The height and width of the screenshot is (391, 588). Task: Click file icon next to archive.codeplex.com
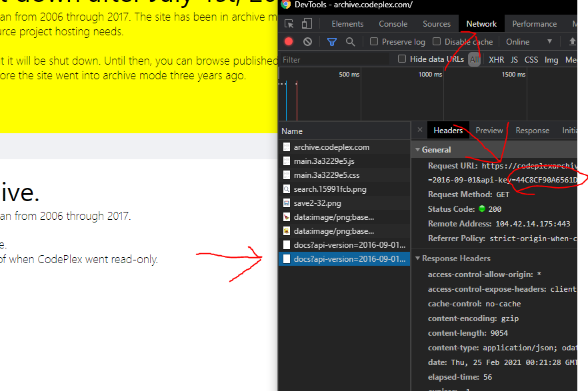287,147
